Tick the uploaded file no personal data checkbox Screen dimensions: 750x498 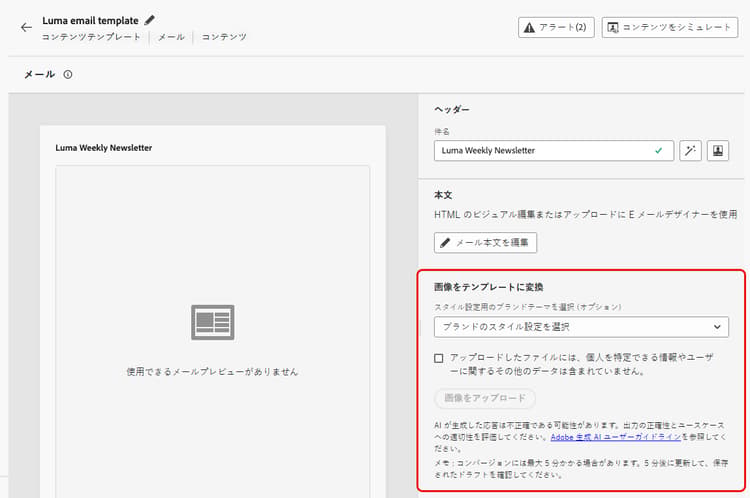pos(439,358)
